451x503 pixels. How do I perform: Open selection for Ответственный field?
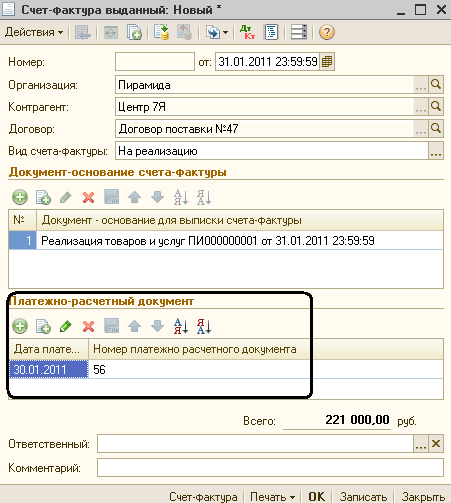tap(421, 444)
